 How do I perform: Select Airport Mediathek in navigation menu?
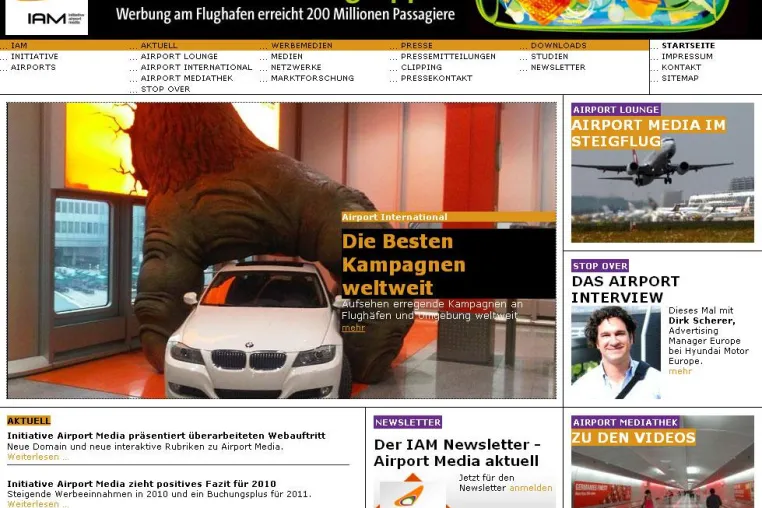pyautogui.click(x=187, y=78)
